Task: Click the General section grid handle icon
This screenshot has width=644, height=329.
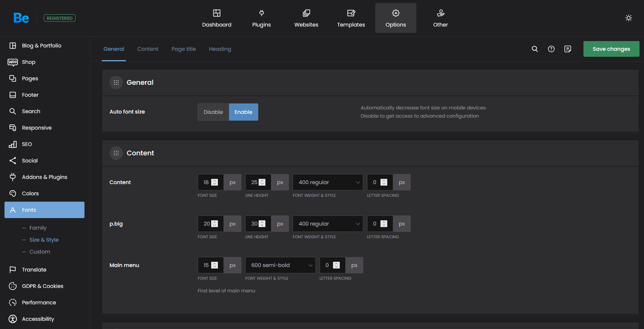Action: click(116, 83)
